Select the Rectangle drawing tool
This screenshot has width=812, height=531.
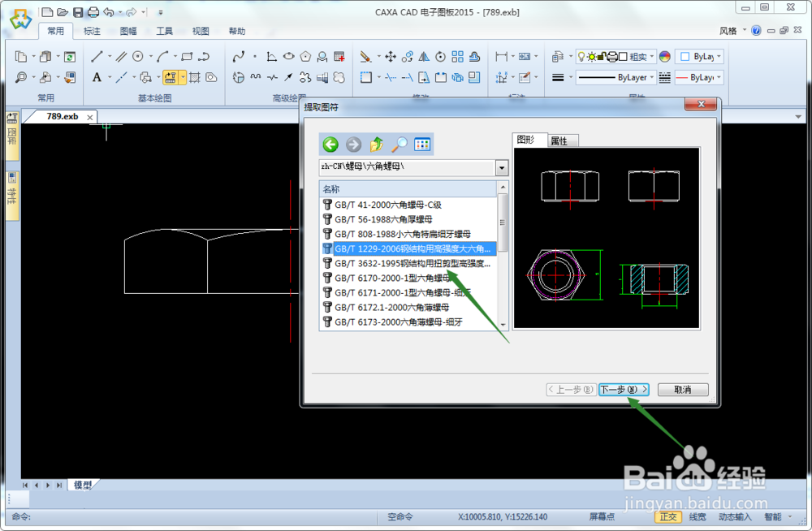(187, 57)
